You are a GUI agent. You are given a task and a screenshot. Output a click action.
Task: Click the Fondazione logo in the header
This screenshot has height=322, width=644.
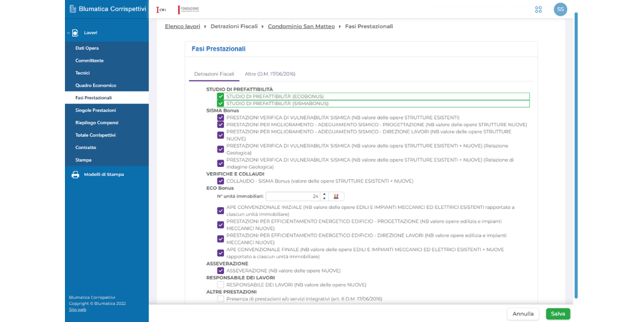(x=189, y=10)
